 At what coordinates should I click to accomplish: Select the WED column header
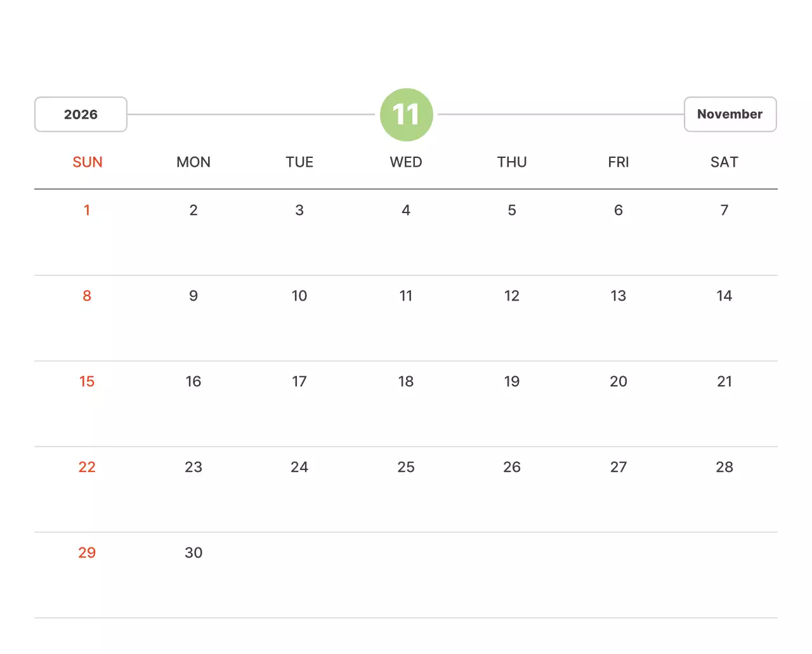406,162
